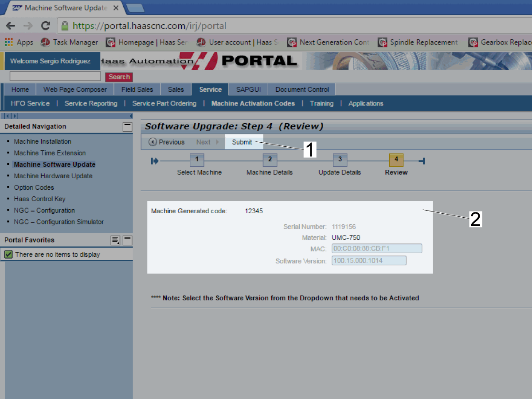This screenshot has height=399, width=532.
Task: Open NGC – Configuration Simulator item
Action: (59, 222)
